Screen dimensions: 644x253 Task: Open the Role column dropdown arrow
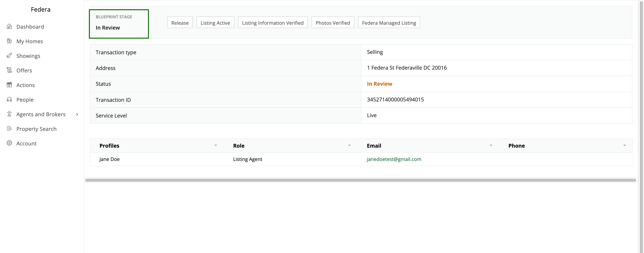point(349,145)
